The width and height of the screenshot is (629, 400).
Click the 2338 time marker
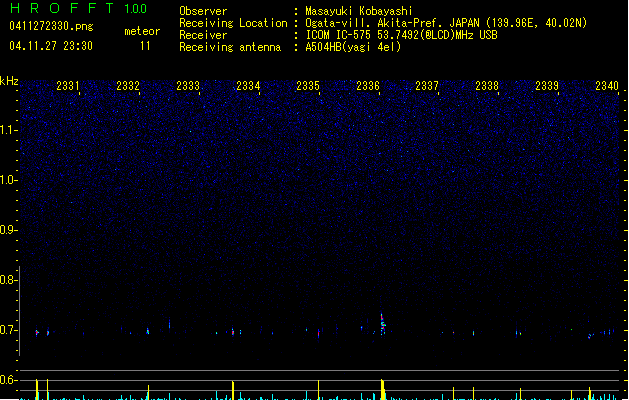click(x=487, y=86)
